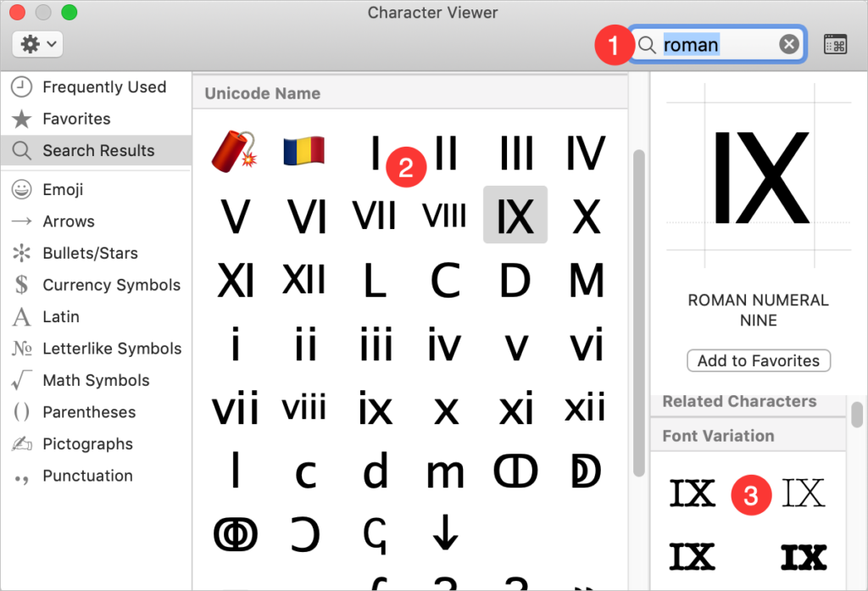
Task: Select the Romania flag emoji
Action: [304, 151]
